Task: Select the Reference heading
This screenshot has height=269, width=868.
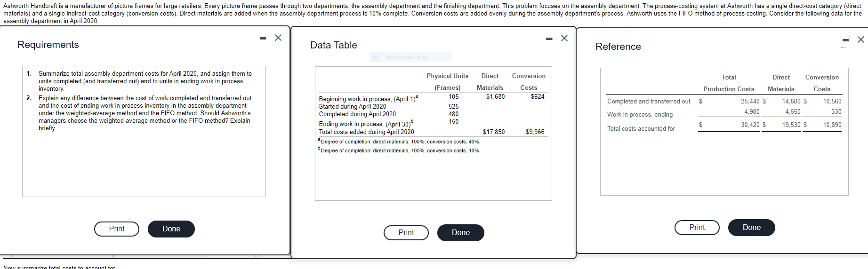Action: 618,47
